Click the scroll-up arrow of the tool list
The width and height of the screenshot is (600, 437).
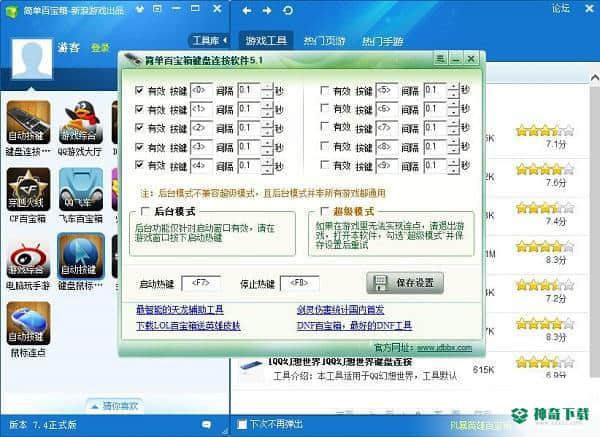click(595, 78)
